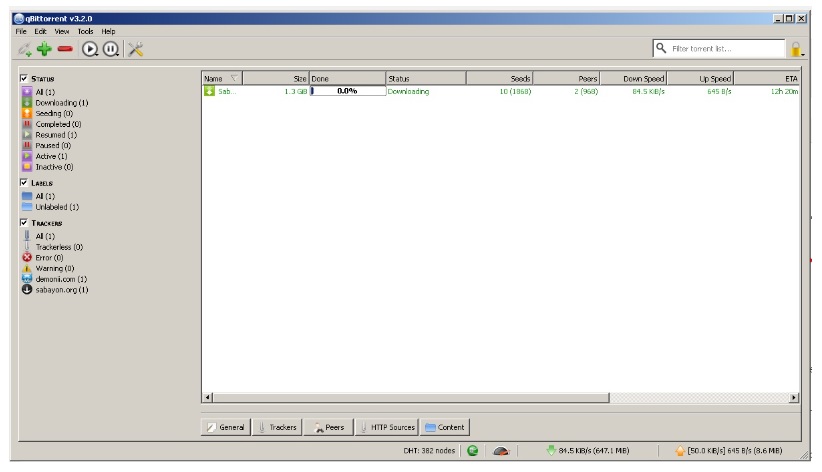822x472 pixels.
Task: Sort by the ETA column header
Action: pos(767,78)
